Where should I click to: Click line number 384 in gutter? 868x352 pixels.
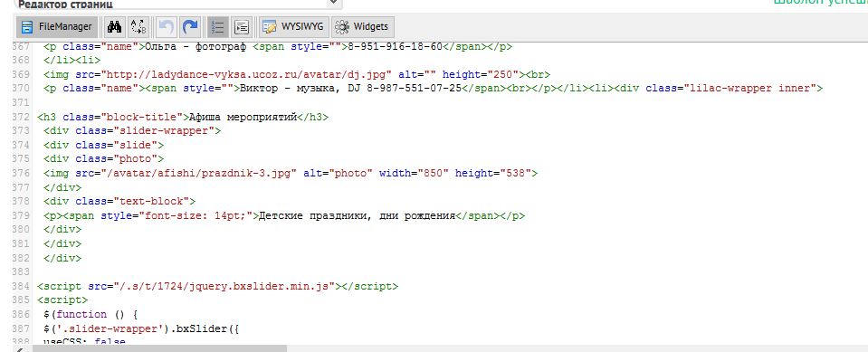pos(21,286)
